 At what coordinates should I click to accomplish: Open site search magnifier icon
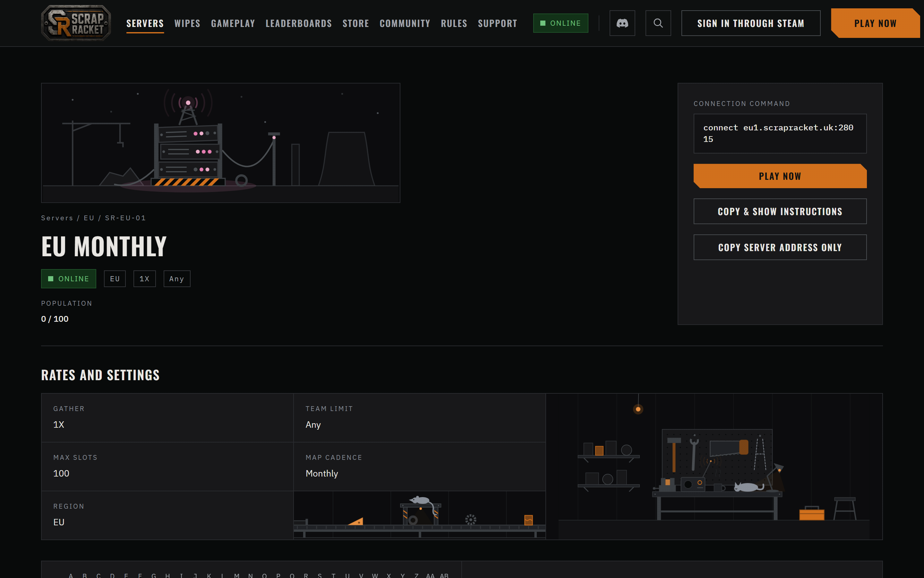click(x=658, y=23)
